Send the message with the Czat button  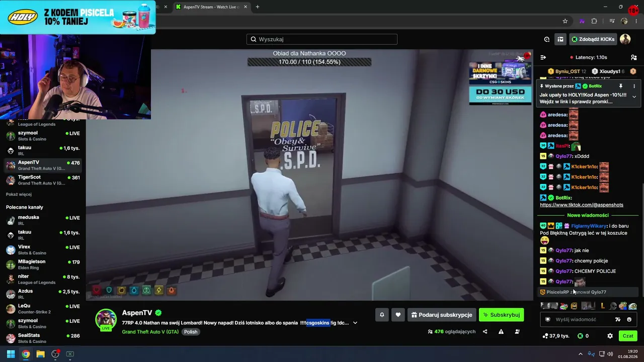pos(628,336)
